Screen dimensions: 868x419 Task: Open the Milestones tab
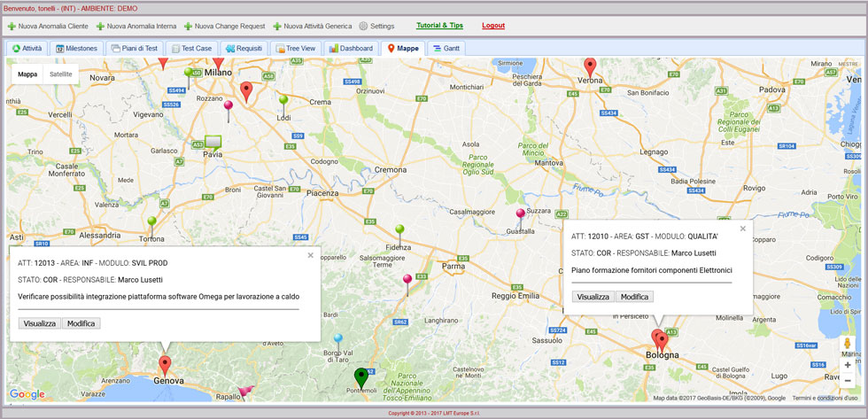click(77, 48)
